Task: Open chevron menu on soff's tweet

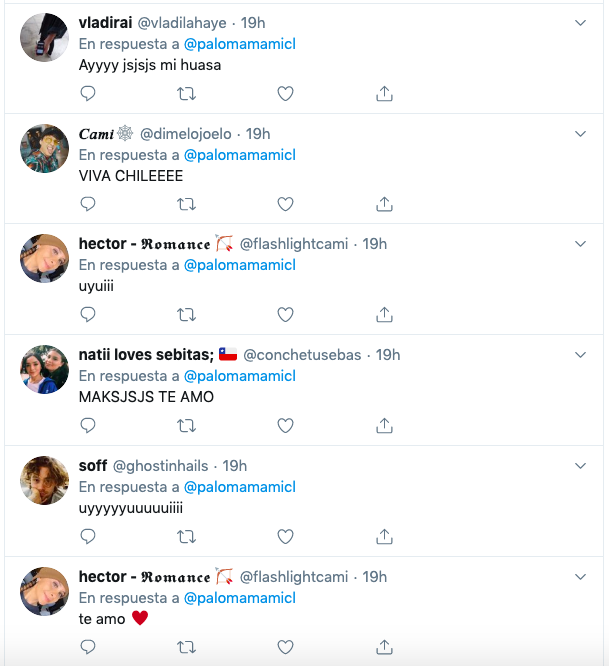Action: click(581, 466)
